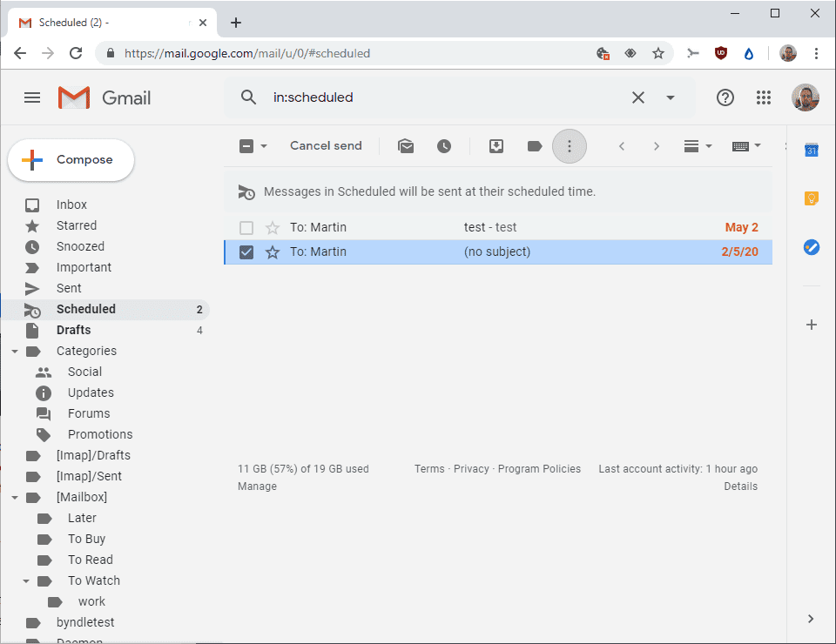The width and height of the screenshot is (836, 644).
Task: Open Google Keep side panel icon
Action: pyautogui.click(x=812, y=198)
